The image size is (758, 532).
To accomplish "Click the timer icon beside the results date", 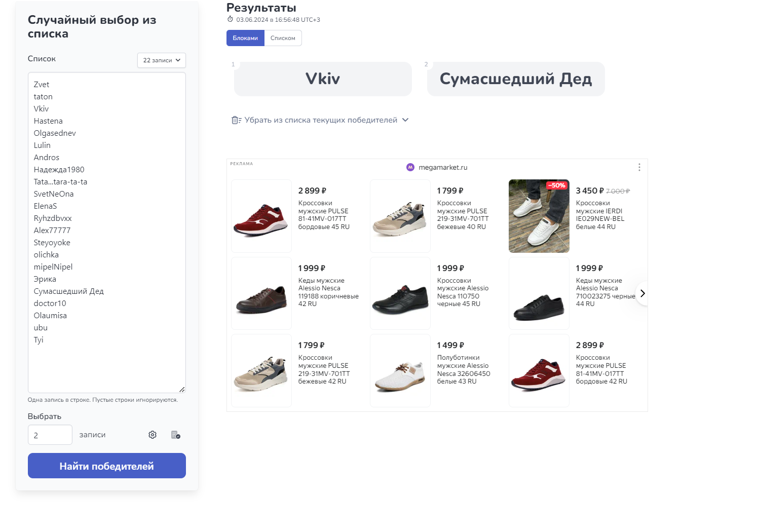I will coord(230,19).
